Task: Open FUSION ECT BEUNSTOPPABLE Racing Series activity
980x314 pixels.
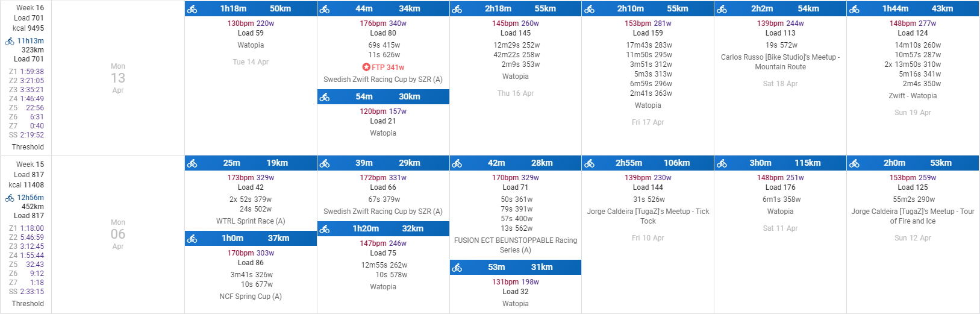Action: (516, 245)
